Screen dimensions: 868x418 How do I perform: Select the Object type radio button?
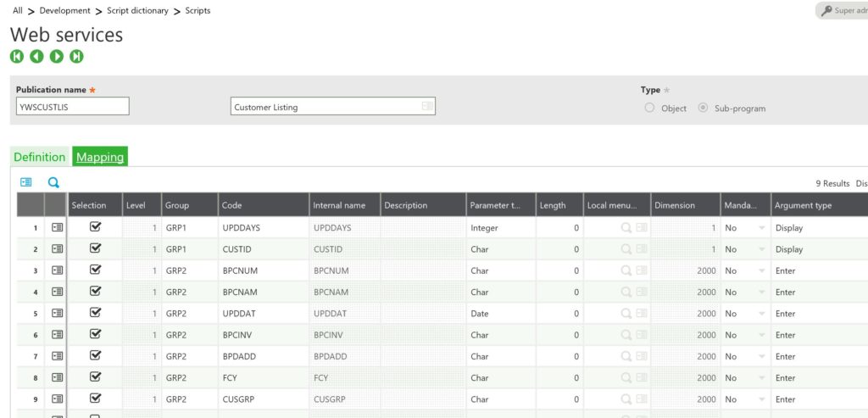(x=649, y=108)
